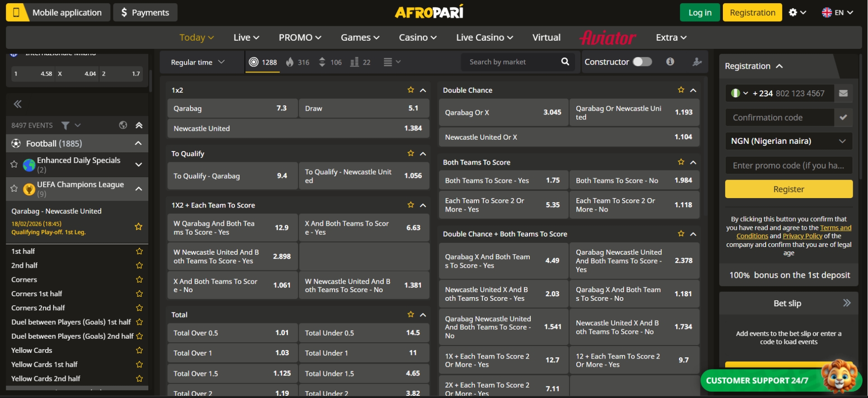Select Newcastle United odds 1.384
The width and height of the screenshot is (868, 398).
pyautogui.click(x=298, y=128)
